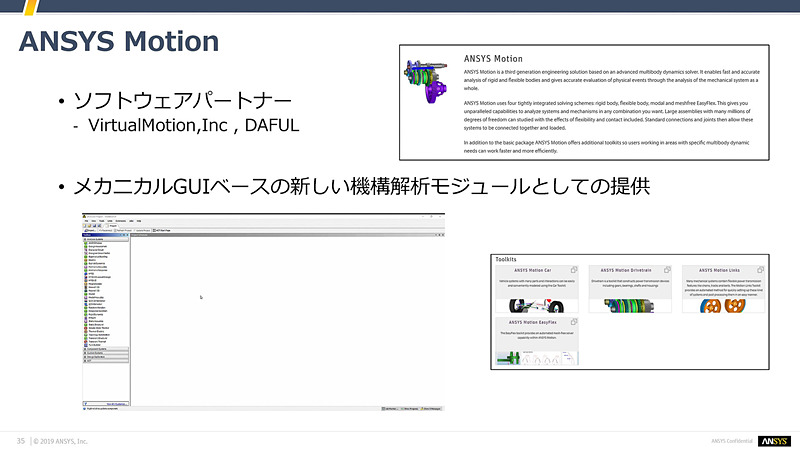Click the car suspension thumbnail image
This screenshot has width=800, height=450.
[537, 306]
